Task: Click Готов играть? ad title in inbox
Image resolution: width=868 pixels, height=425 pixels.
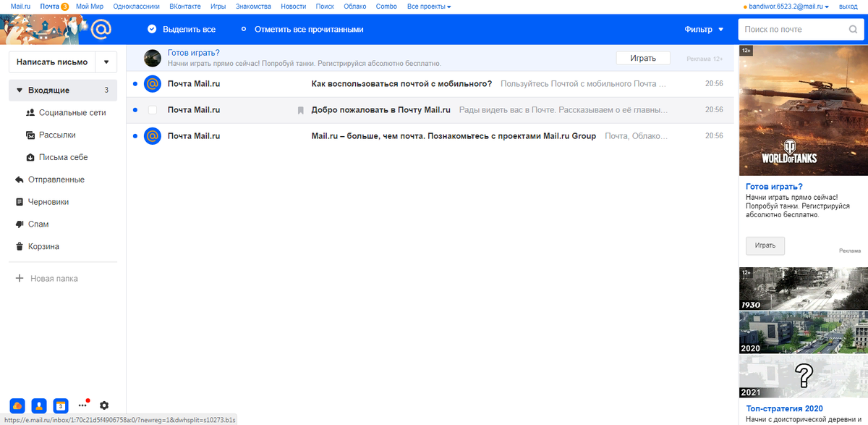Action: 193,53
